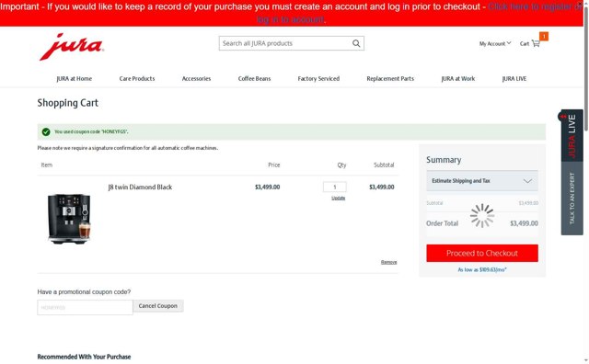Click the Recommended With Your Purchase heading

coord(84,357)
